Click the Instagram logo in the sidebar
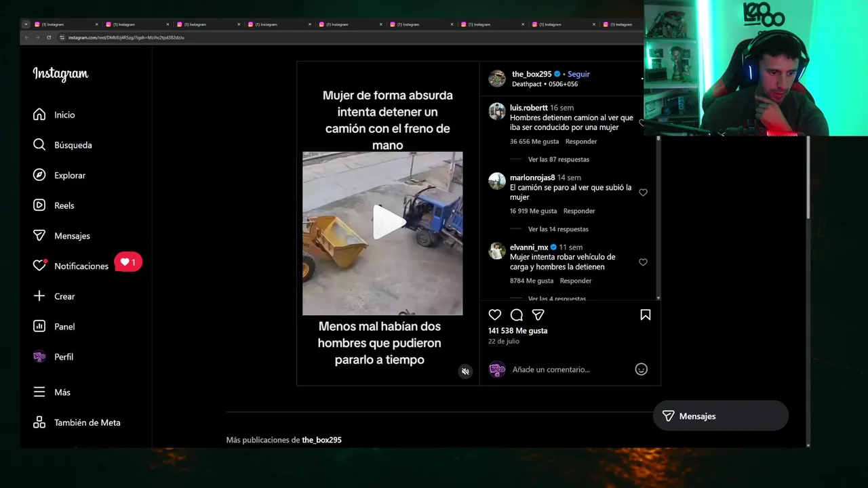The image size is (868, 488). click(60, 74)
